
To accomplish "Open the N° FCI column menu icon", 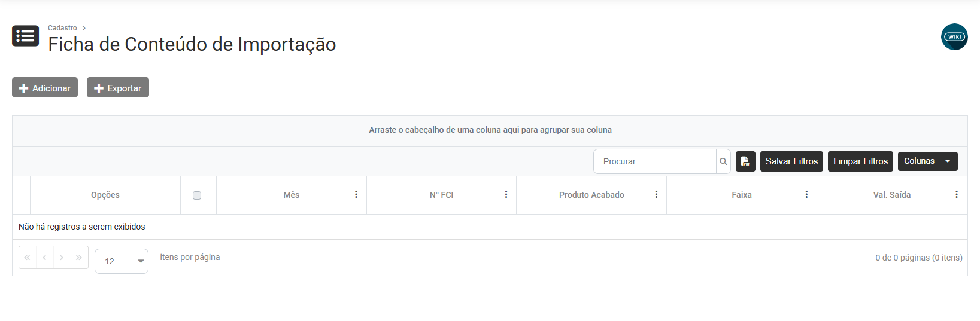I will click(x=506, y=195).
